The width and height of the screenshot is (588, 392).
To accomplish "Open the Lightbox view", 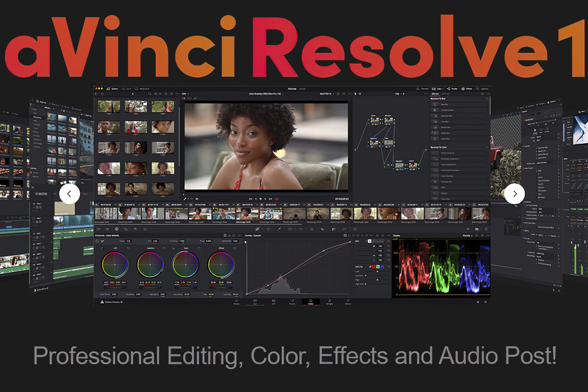I will pyautogui.click(x=482, y=89).
